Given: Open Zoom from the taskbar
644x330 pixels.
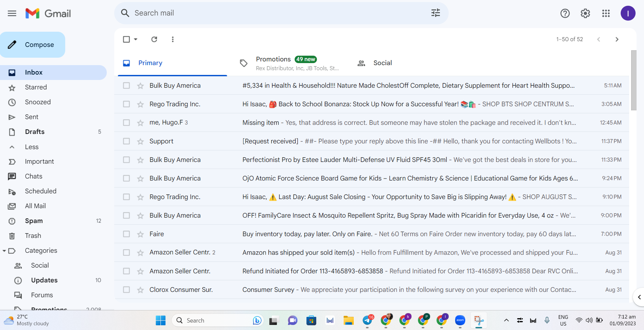Looking at the screenshot, I should click(x=460, y=320).
